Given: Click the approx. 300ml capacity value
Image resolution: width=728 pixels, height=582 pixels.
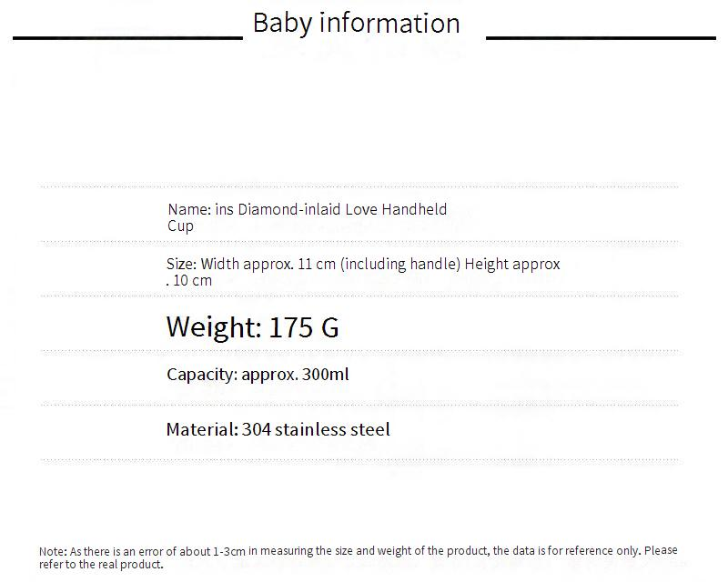Looking at the screenshot, I should pos(296,374).
